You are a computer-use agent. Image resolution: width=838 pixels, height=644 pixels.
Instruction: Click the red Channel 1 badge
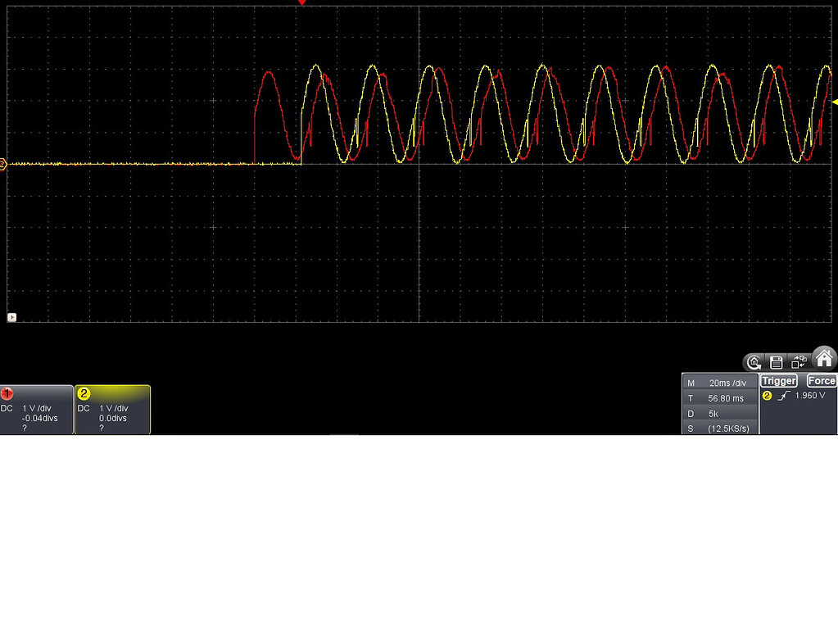[7, 393]
